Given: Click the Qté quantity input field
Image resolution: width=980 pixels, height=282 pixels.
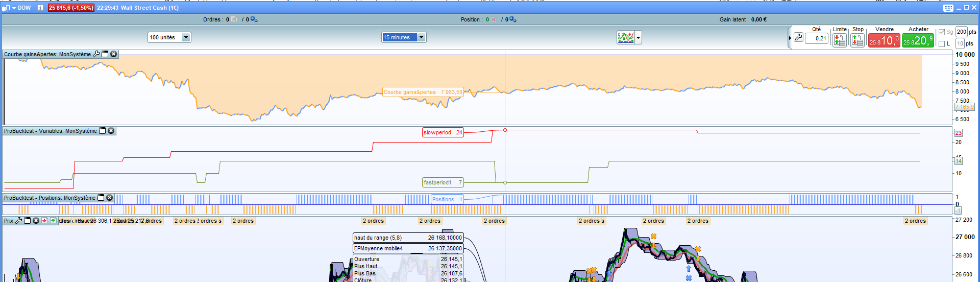Looking at the screenshot, I should 817,38.
